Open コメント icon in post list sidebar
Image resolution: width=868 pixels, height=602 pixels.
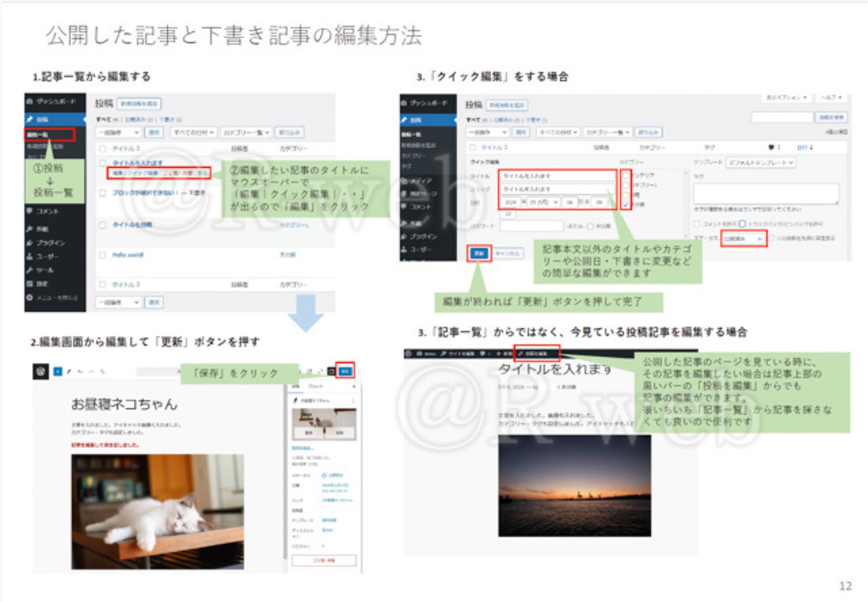click(30, 212)
